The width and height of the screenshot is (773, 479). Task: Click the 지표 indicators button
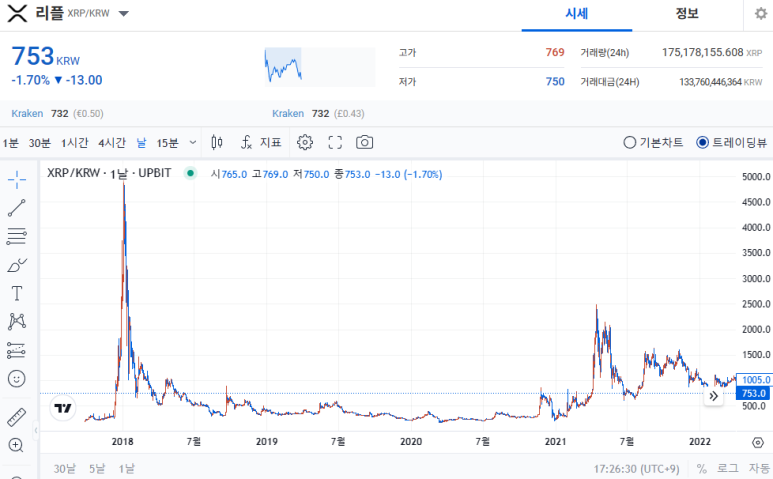(x=270, y=142)
